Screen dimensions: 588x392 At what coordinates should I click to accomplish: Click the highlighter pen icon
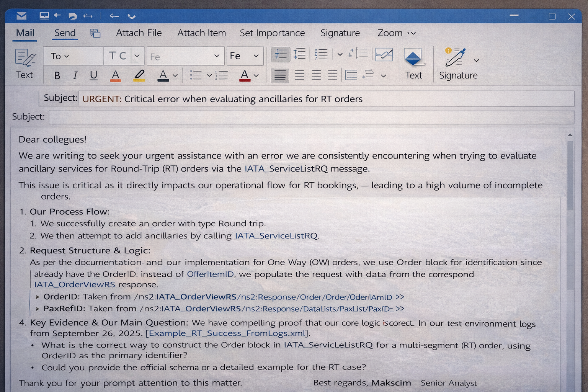pos(139,75)
